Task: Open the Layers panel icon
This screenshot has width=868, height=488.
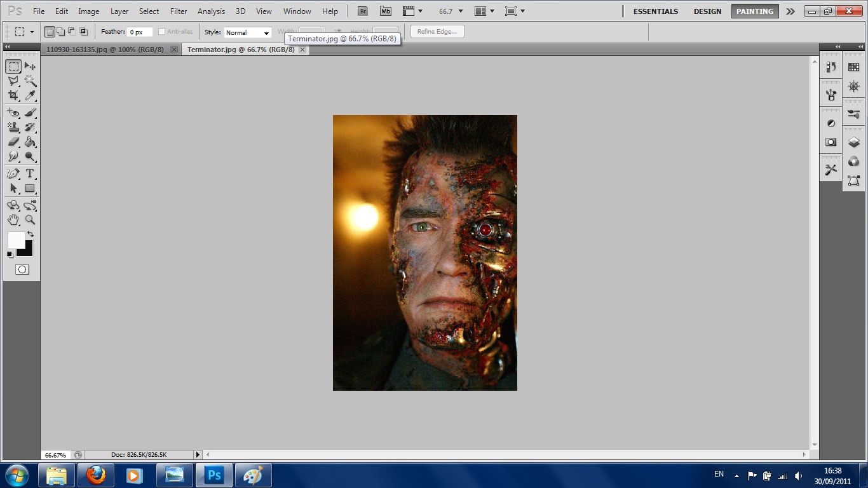Action: coord(853,143)
